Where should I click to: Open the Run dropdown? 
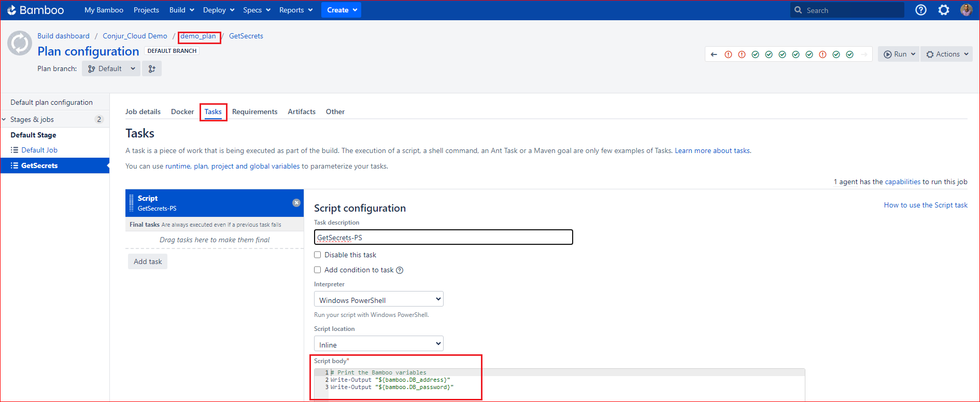(899, 54)
